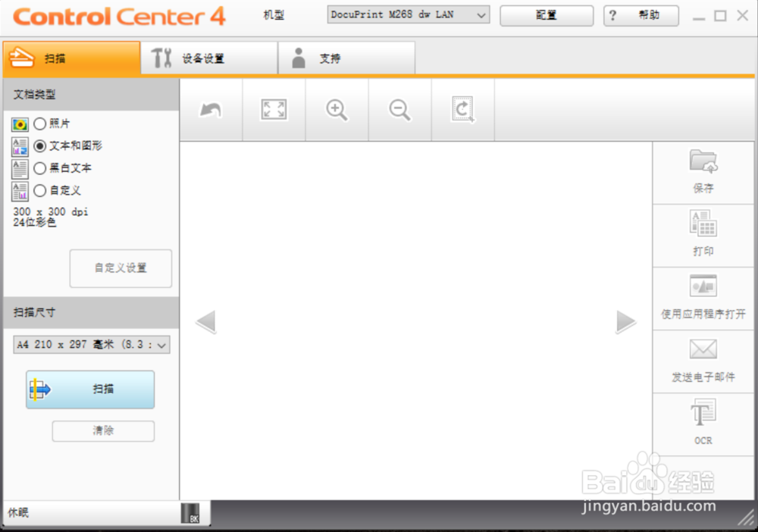Screen dimensions: 758x532
Task: Click the 24位彩色 text
Action: coord(34,222)
